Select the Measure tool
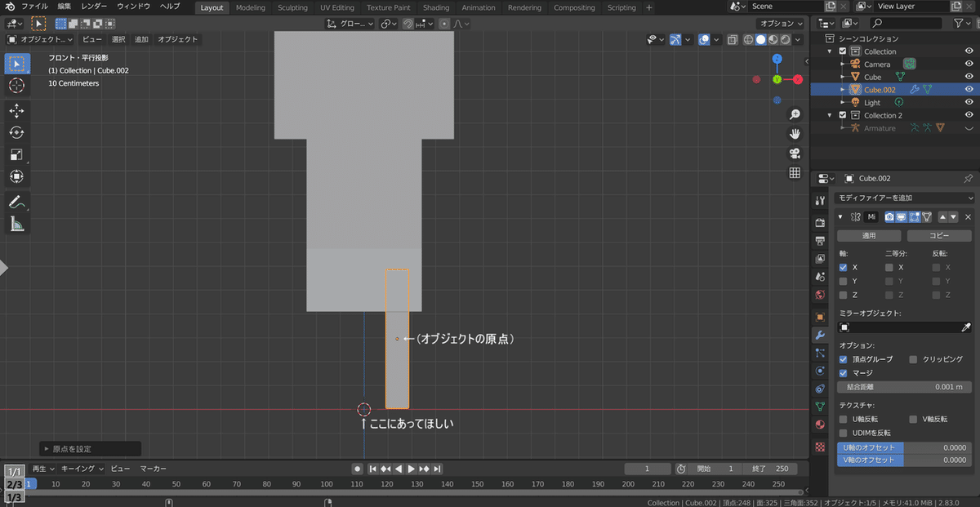The width and height of the screenshot is (980, 507). pyautogui.click(x=16, y=222)
